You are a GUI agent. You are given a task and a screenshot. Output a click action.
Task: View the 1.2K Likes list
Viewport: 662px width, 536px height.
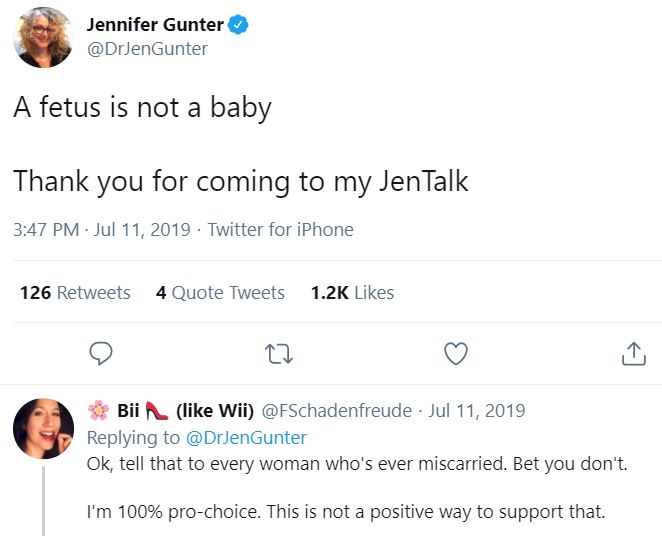352,292
